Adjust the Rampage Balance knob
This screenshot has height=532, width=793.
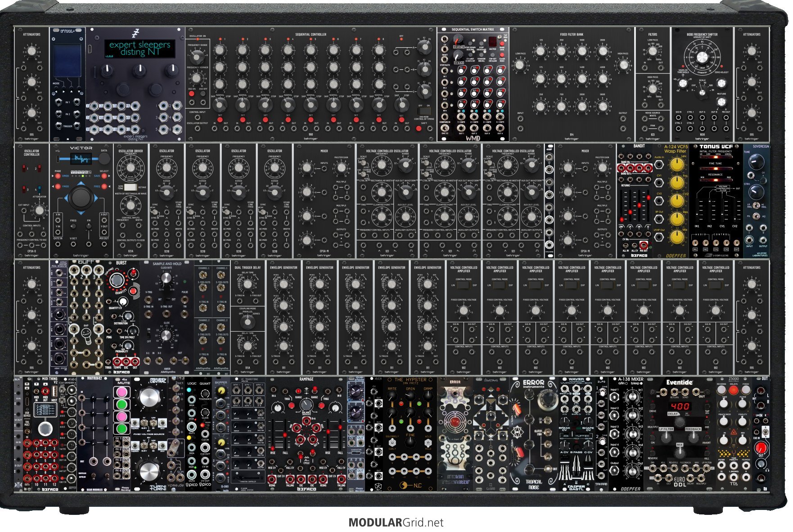tap(306, 405)
